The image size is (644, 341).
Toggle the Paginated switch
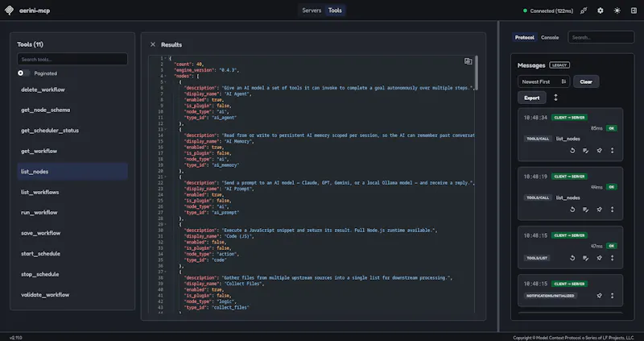click(x=23, y=73)
